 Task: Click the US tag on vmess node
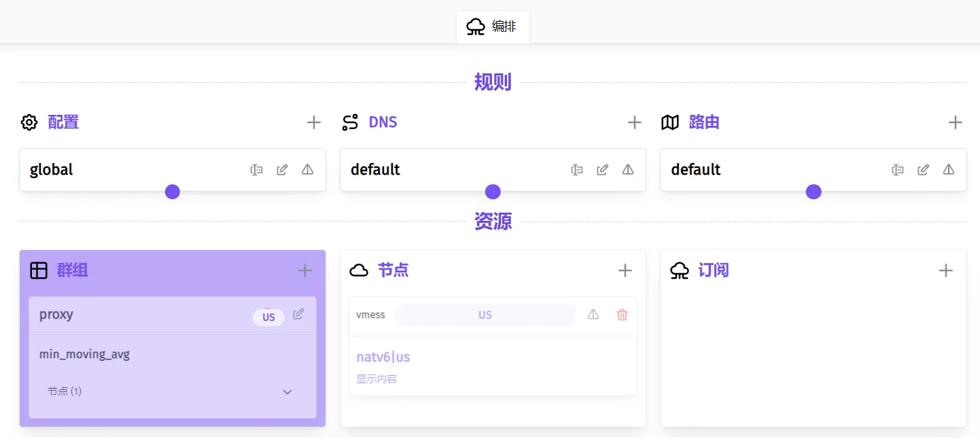coord(485,315)
